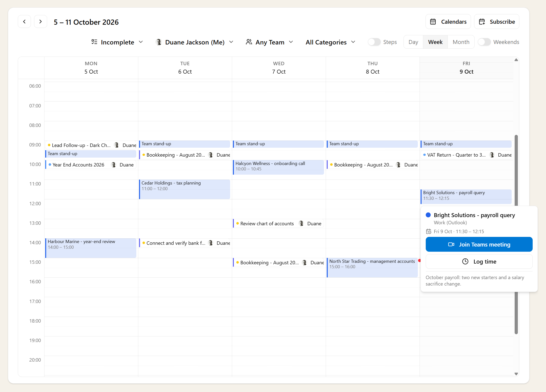Click the avatar on Connect and verify bank task
The width and height of the screenshot is (546, 392).
click(211, 243)
